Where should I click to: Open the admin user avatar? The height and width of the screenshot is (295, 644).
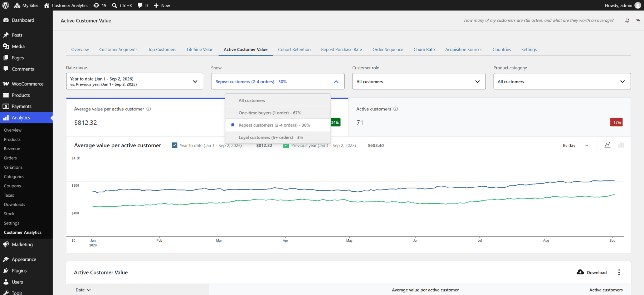638,5
